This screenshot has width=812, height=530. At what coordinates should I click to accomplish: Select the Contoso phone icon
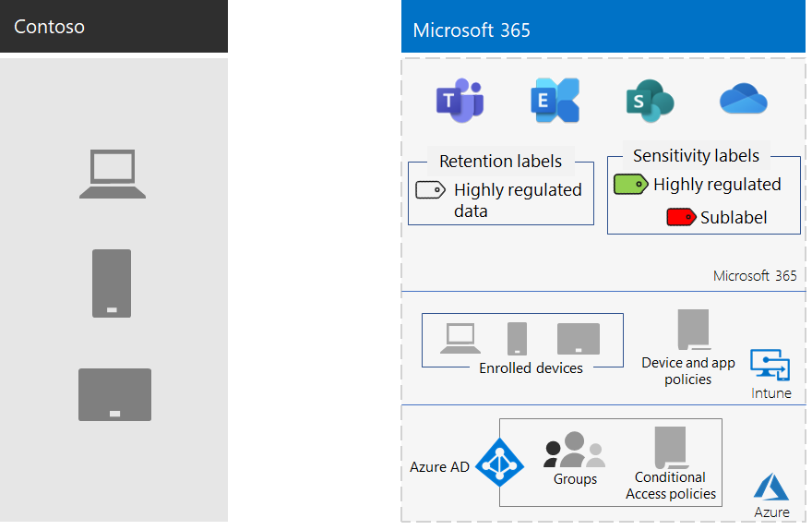pos(112,283)
